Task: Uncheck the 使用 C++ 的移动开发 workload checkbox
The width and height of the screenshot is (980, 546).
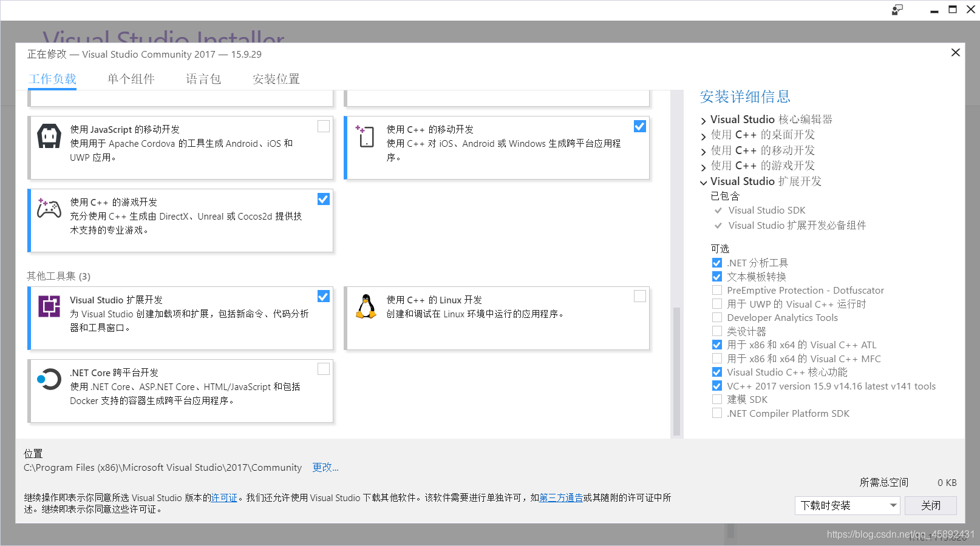Action: [640, 126]
